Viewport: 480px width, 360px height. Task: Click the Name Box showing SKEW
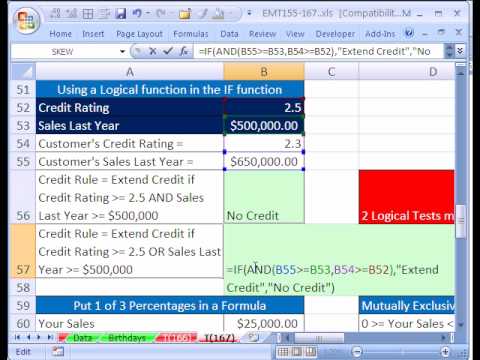click(64, 52)
